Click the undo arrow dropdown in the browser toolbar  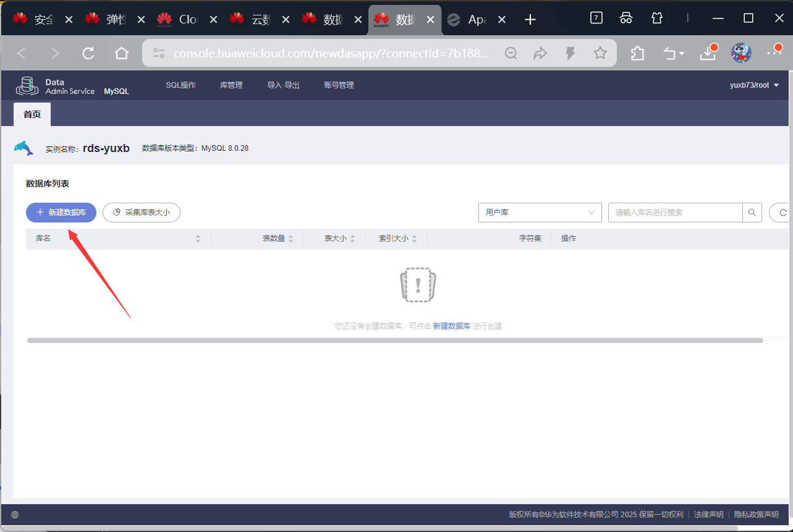coord(673,54)
